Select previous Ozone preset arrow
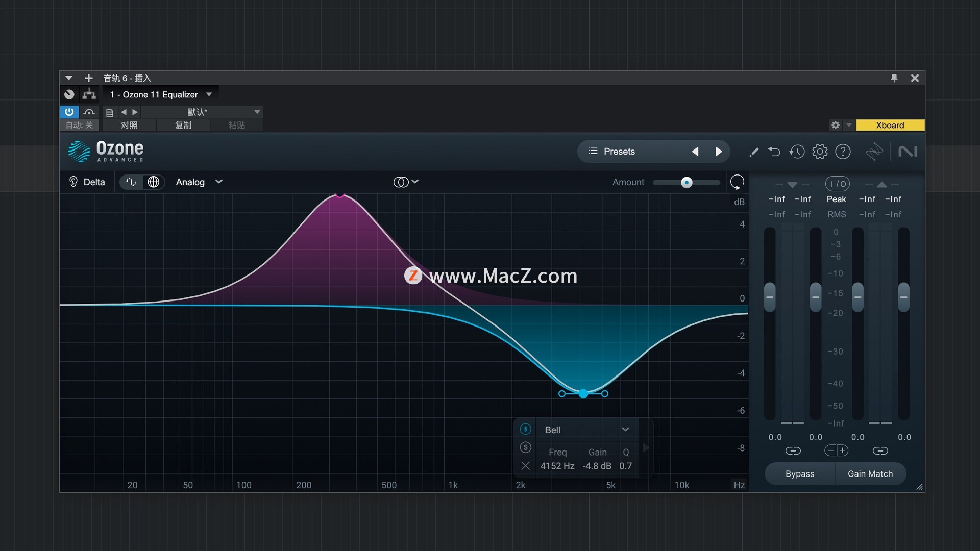Screen dimensions: 980x551 click(x=695, y=152)
